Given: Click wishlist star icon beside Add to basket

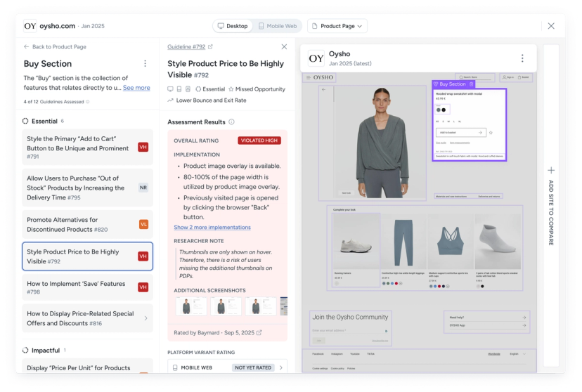Looking at the screenshot, I should point(491,132).
